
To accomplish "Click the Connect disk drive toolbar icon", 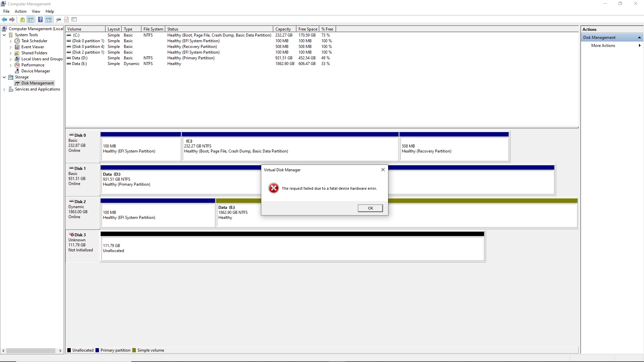I will coord(58,19).
